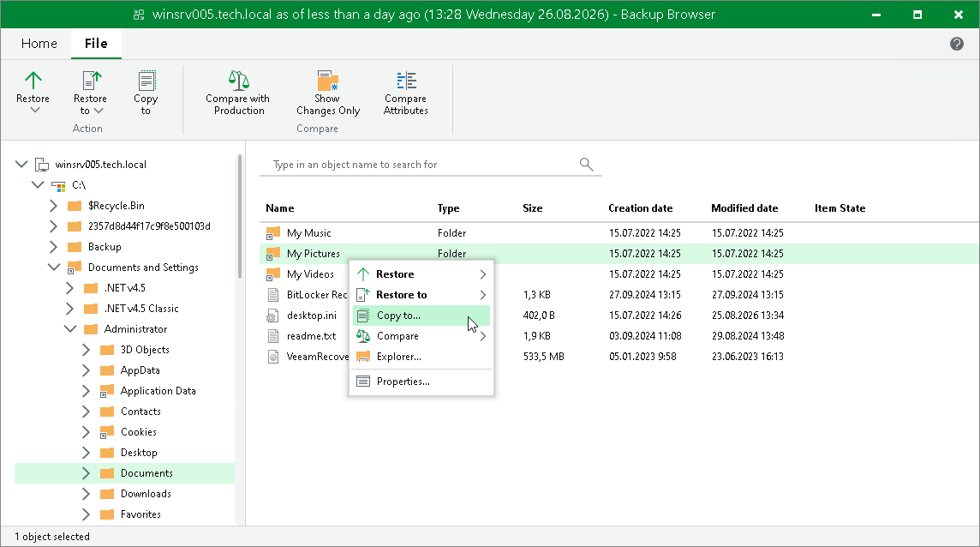This screenshot has width=980, height=547.
Task: Select the File tab
Action: tap(96, 43)
